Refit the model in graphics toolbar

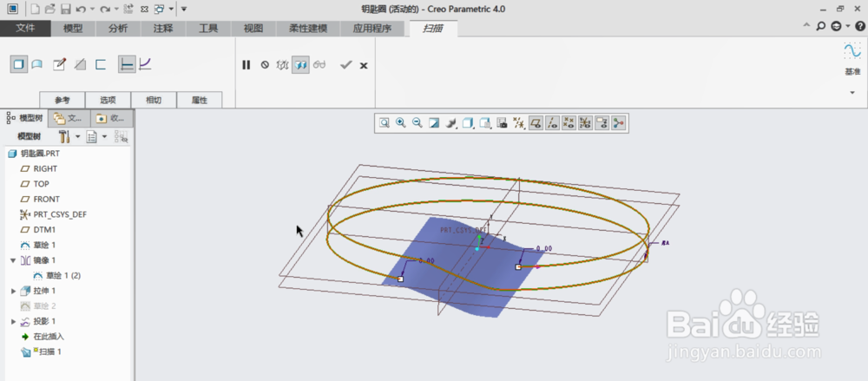tap(385, 123)
